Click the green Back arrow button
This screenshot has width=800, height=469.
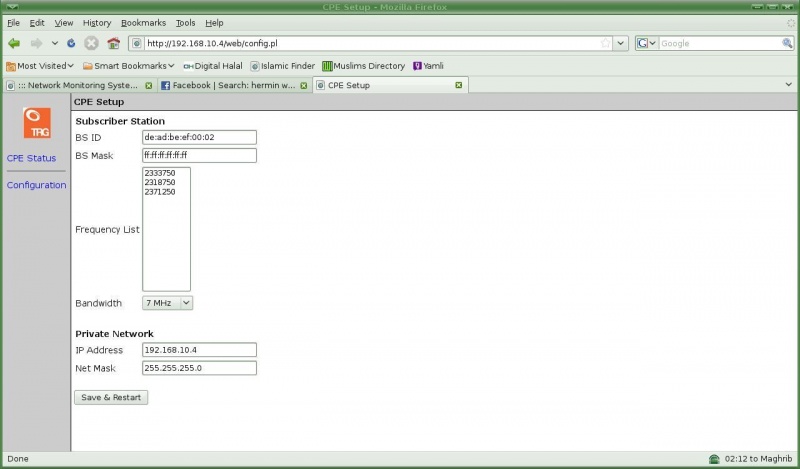14,44
